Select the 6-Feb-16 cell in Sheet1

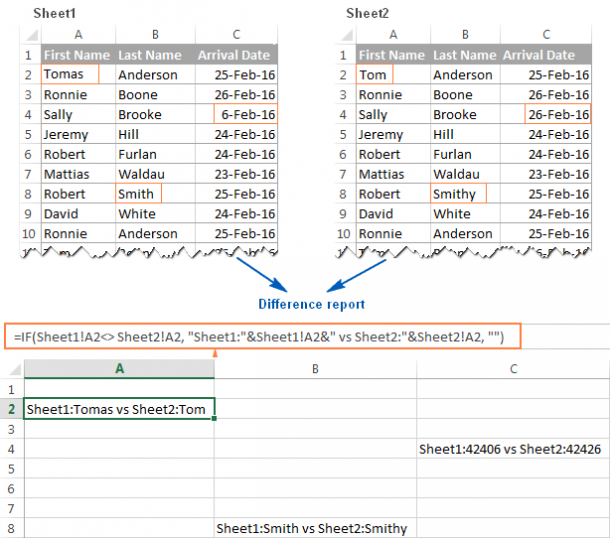tap(236, 114)
